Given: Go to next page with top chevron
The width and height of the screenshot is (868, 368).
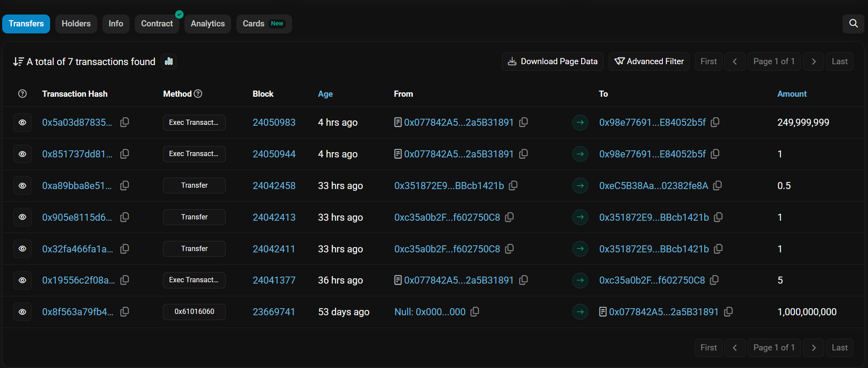Looking at the screenshot, I should coord(813,62).
